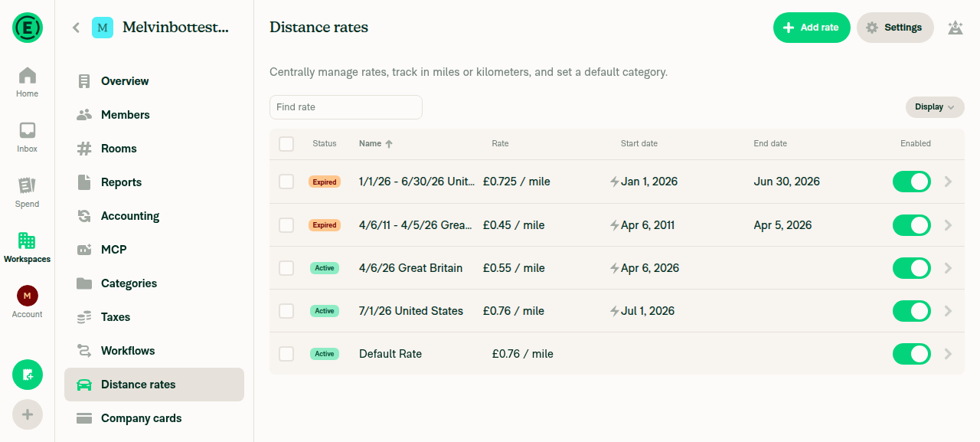The width and height of the screenshot is (980, 442).
Task: Open the Default Rate row chevron
Action: (948, 354)
